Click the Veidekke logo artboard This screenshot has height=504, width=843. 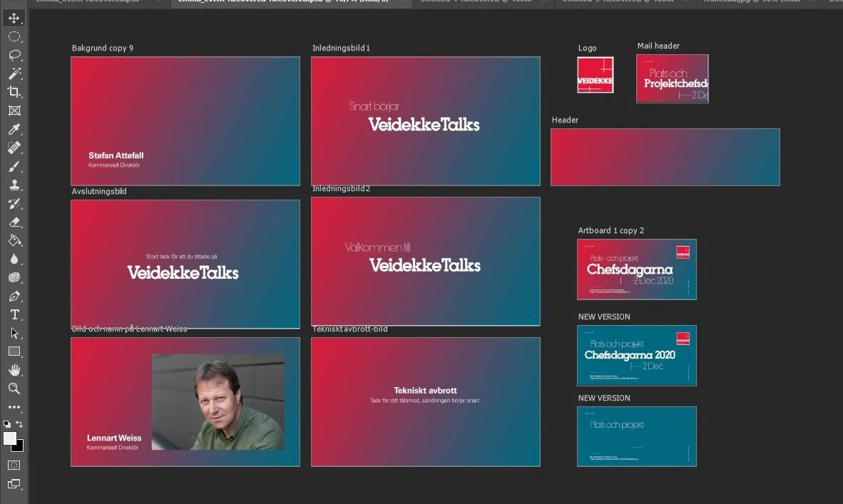coord(595,76)
